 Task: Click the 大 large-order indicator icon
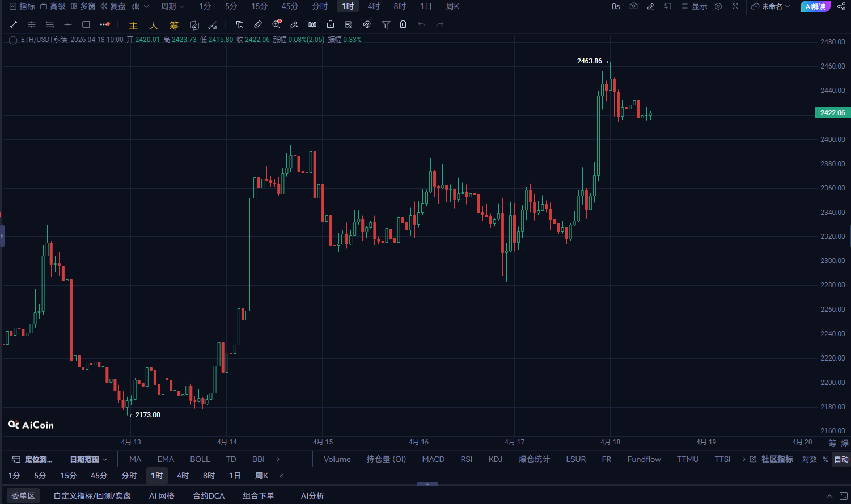pyautogui.click(x=154, y=26)
